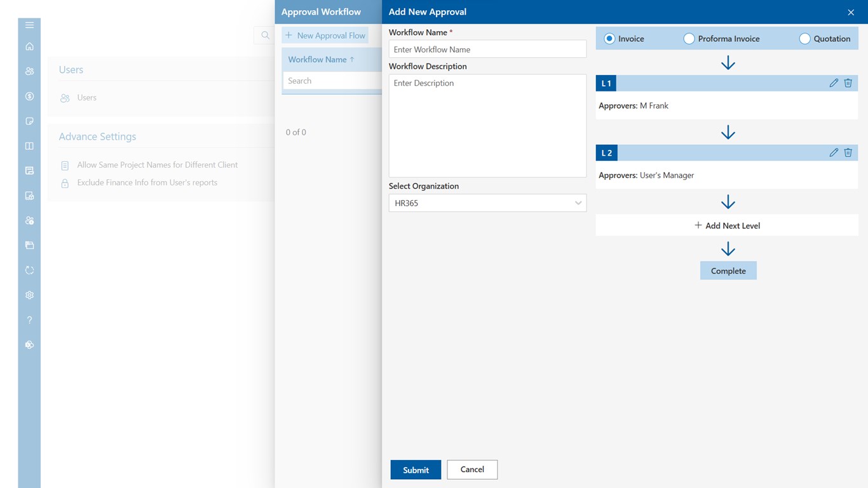
Task: Click the Workflow Name input field
Action: point(487,50)
